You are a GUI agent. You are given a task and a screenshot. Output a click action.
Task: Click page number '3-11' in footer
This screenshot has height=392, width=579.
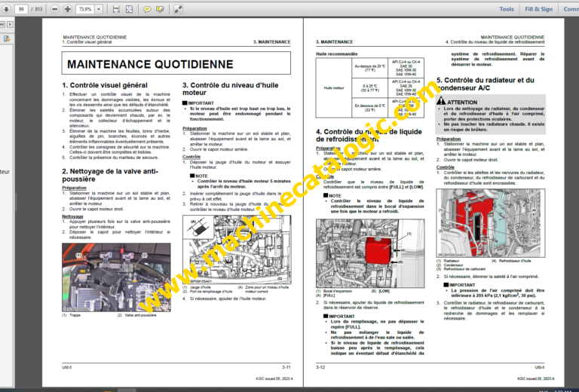coord(286,367)
